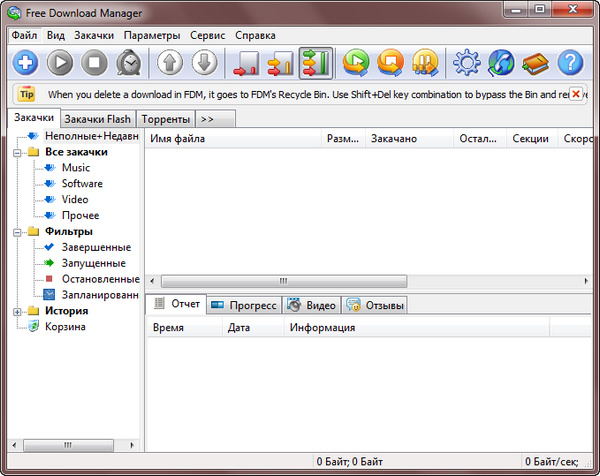Collapse the Фильтры tree node
The width and height of the screenshot is (600, 476).
point(18,232)
